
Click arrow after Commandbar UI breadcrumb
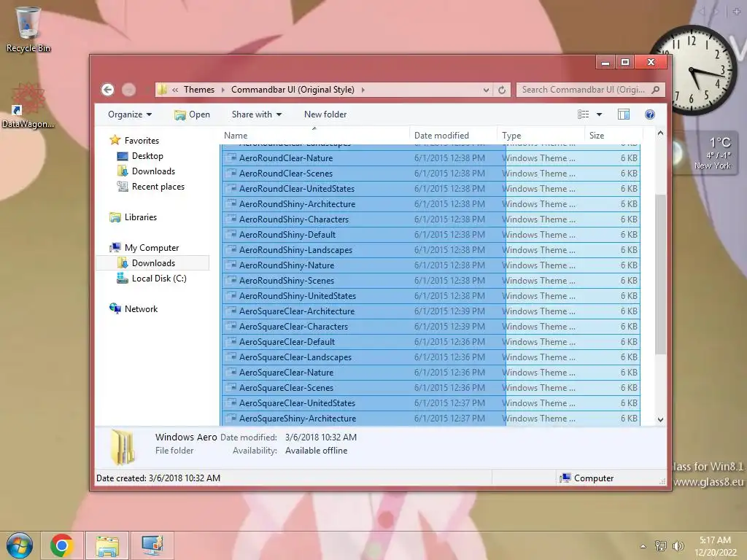[363, 90]
